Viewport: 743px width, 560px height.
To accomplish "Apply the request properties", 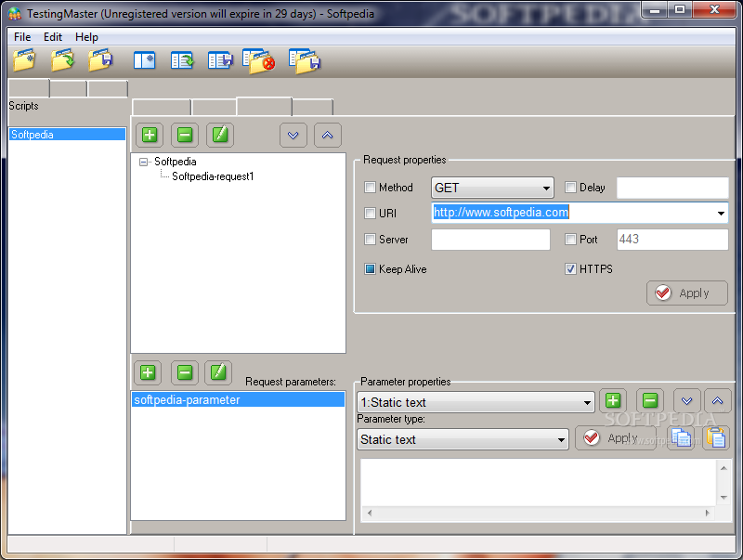I will pyautogui.click(x=687, y=293).
